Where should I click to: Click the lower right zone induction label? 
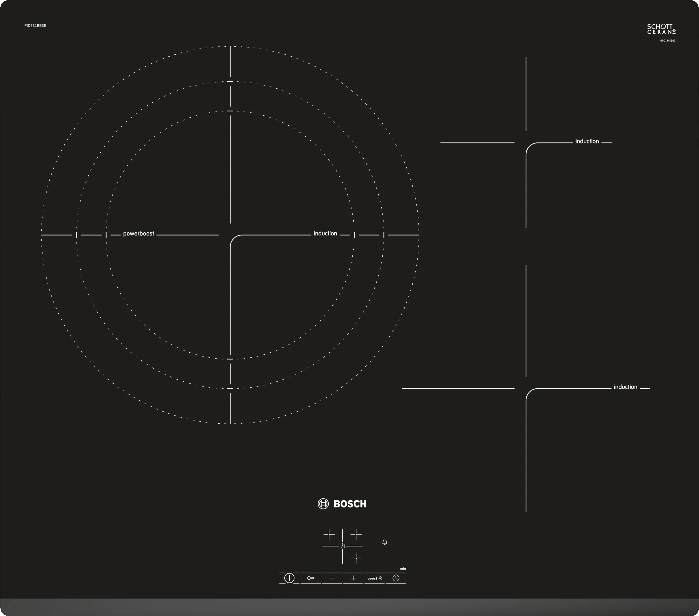(x=625, y=387)
